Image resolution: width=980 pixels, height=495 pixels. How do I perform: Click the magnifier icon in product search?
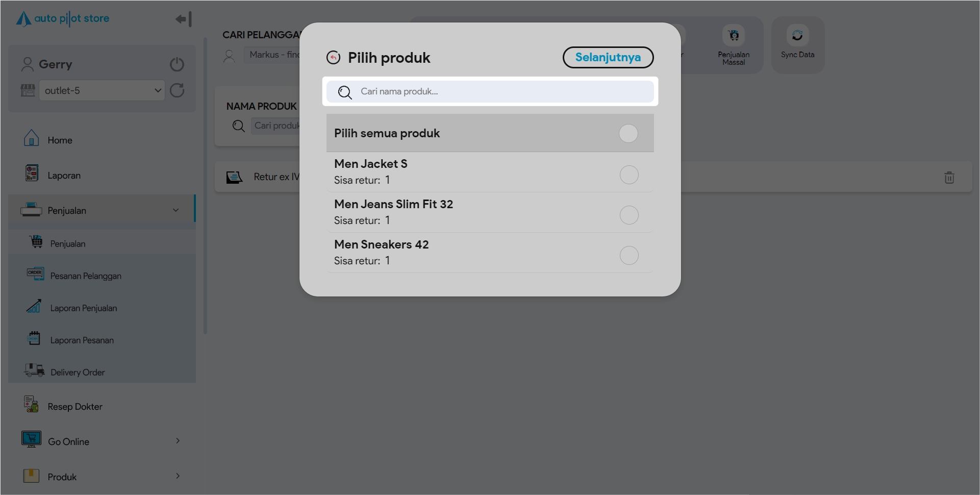[345, 92]
